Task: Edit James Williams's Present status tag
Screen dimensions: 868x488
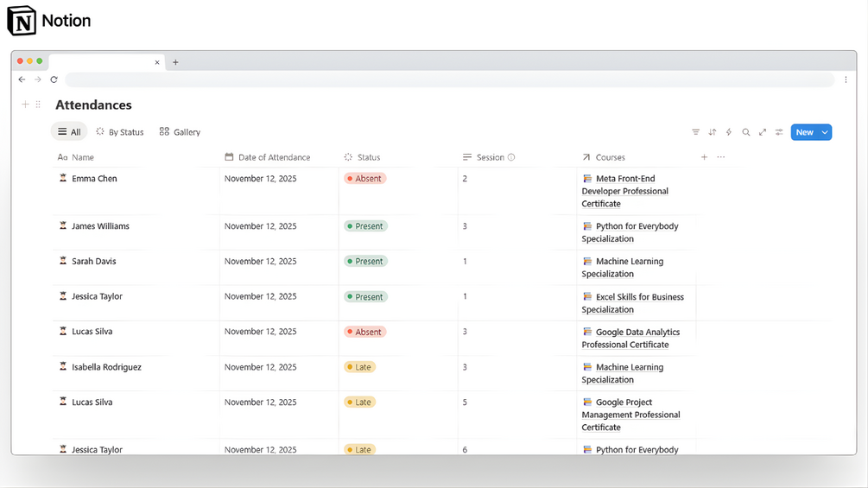Action: coord(365,226)
